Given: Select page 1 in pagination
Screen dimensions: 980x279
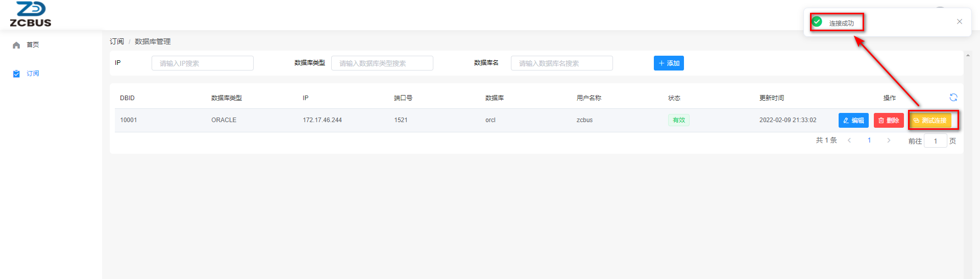Looking at the screenshot, I should point(869,141).
